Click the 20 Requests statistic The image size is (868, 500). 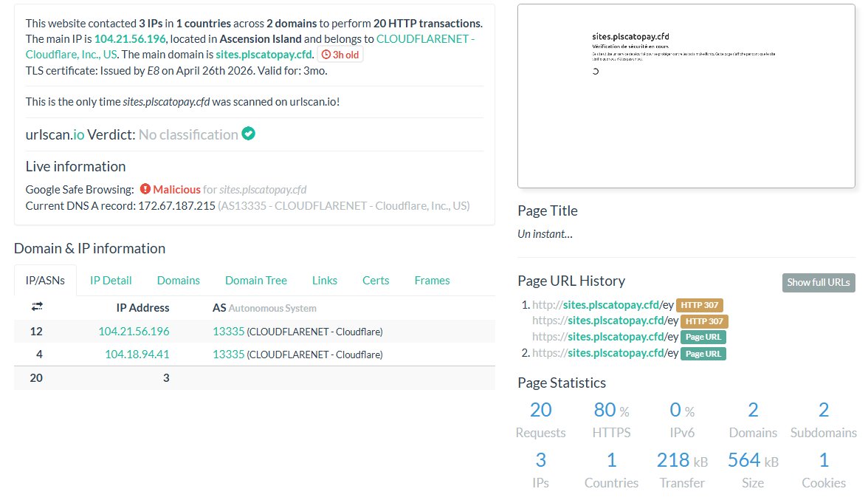click(541, 419)
